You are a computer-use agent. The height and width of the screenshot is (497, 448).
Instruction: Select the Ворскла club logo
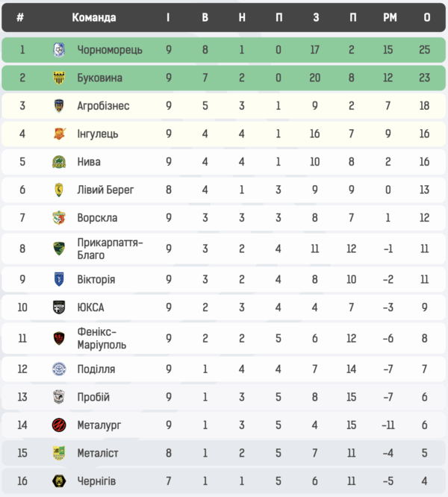click(x=59, y=218)
